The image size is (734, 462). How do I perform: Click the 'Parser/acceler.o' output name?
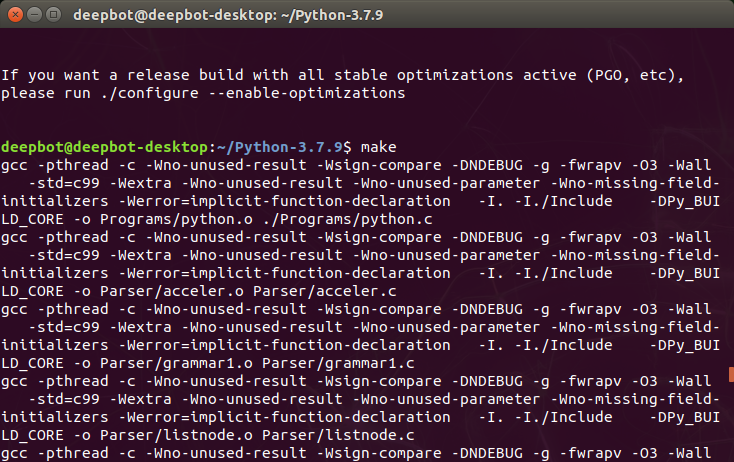point(172,291)
